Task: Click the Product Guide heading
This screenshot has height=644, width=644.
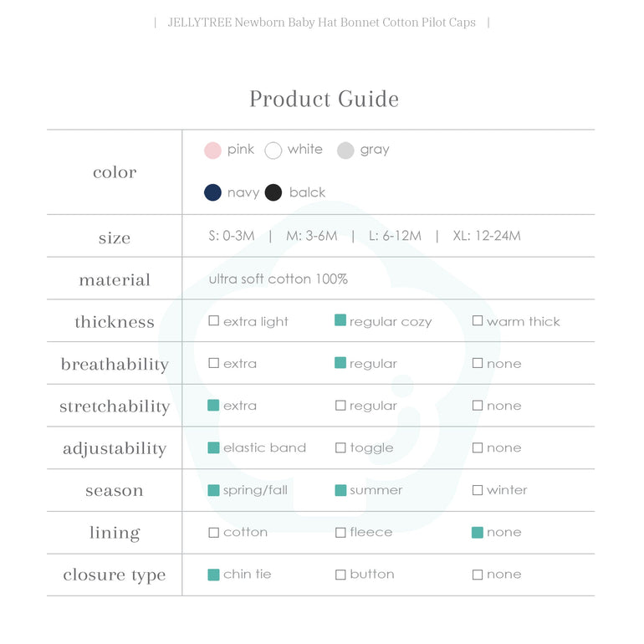Action: [324, 100]
